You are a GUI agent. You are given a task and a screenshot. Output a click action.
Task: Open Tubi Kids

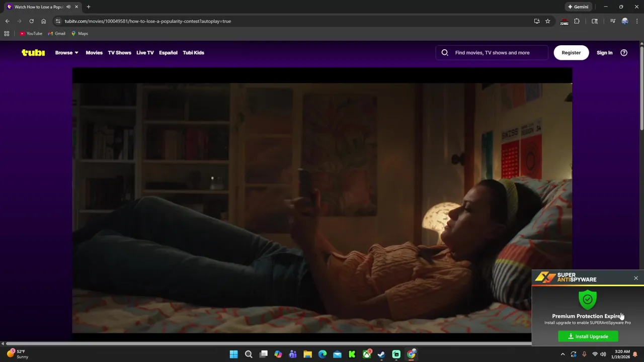tap(193, 52)
